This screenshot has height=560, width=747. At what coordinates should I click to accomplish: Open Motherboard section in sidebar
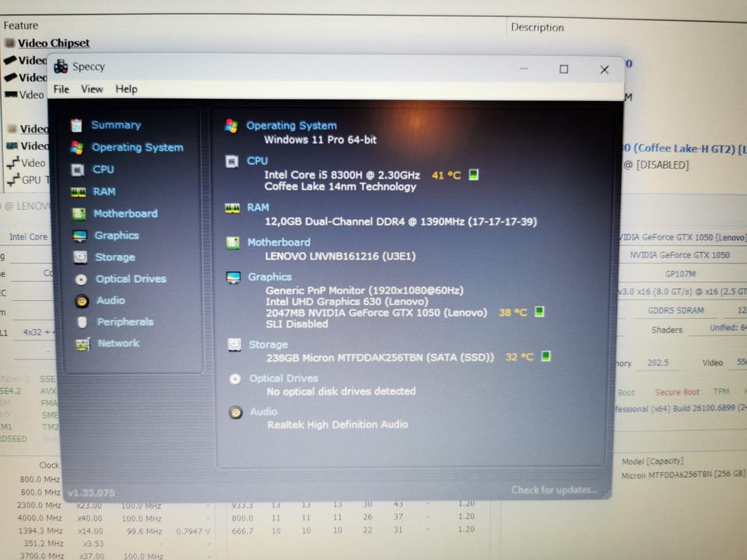[125, 213]
